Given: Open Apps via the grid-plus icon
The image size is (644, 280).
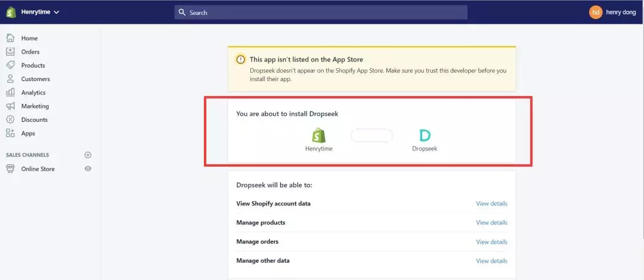Looking at the screenshot, I should [10, 133].
